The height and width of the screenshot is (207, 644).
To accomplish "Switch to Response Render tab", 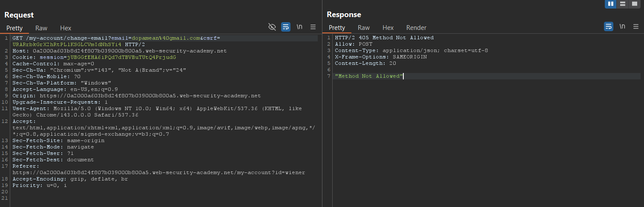I will pyautogui.click(x=416, y=28).
